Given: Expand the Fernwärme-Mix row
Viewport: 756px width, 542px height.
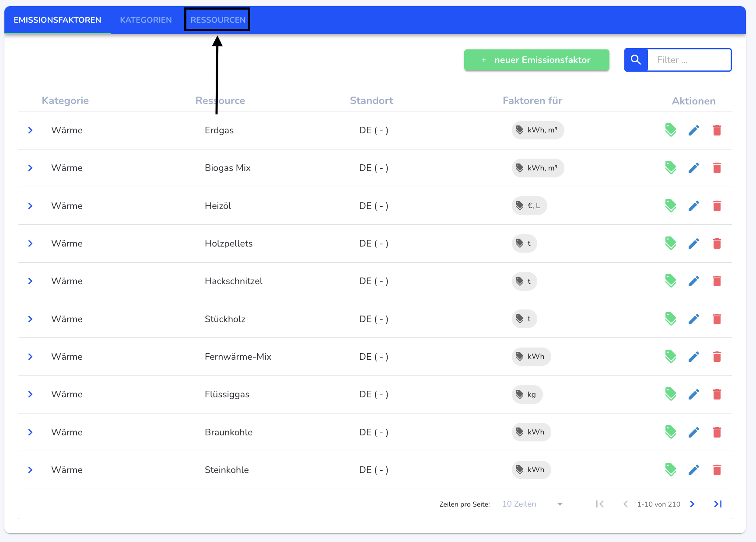Looking at the screenshot, I should tap(30, 357).
